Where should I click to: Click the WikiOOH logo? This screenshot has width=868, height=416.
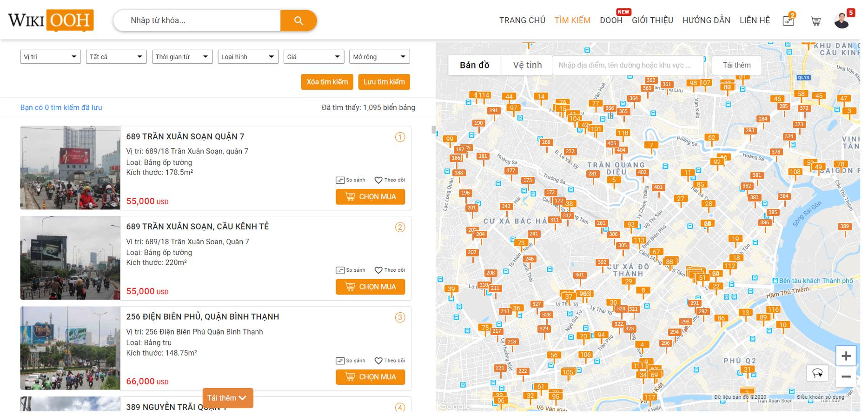click(x=51, y=20)
